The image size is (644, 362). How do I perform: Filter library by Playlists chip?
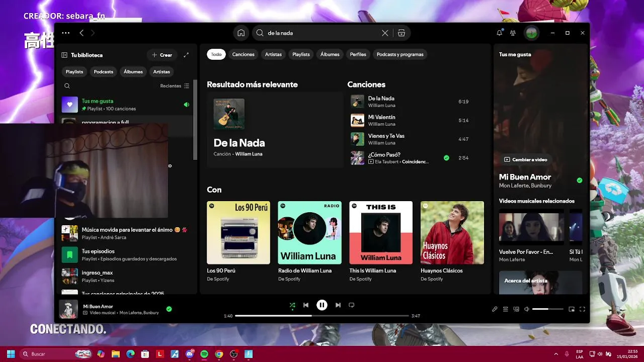coord(74,71)
